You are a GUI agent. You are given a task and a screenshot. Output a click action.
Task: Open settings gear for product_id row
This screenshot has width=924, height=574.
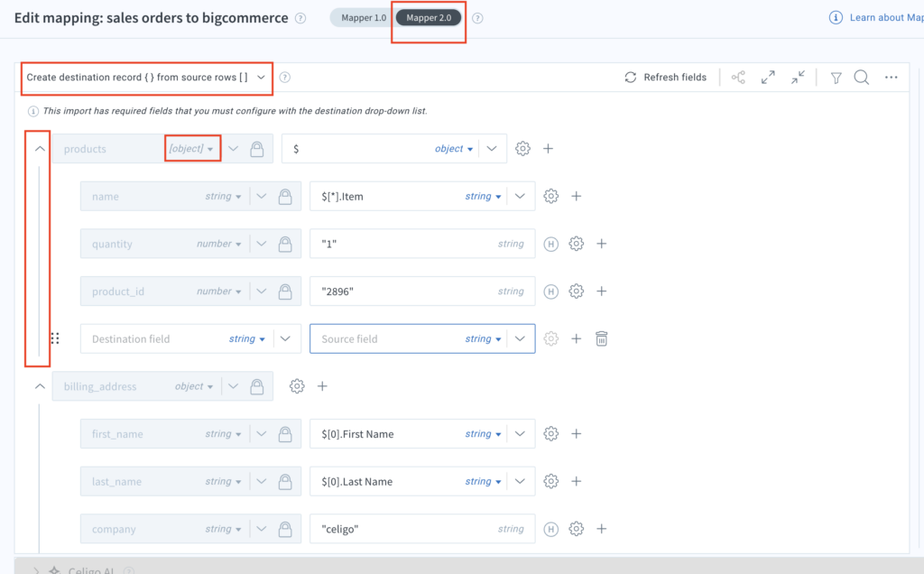click(577, 292)
